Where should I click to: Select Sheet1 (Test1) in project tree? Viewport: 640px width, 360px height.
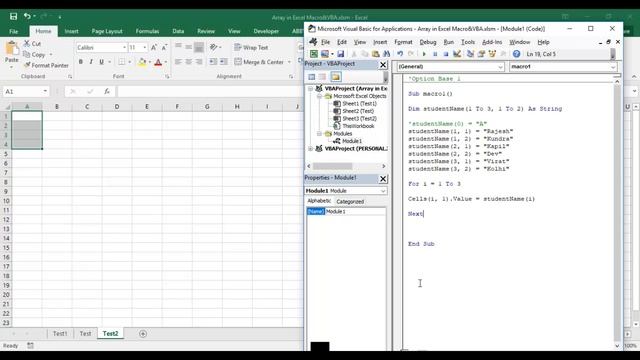pos(359,104)
